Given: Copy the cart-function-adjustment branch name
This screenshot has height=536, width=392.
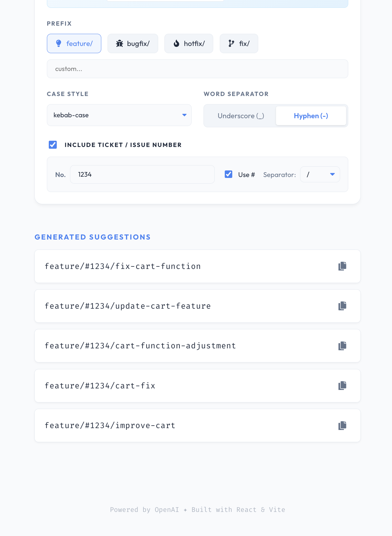Looking at the screenshot, I should (342, 346).
